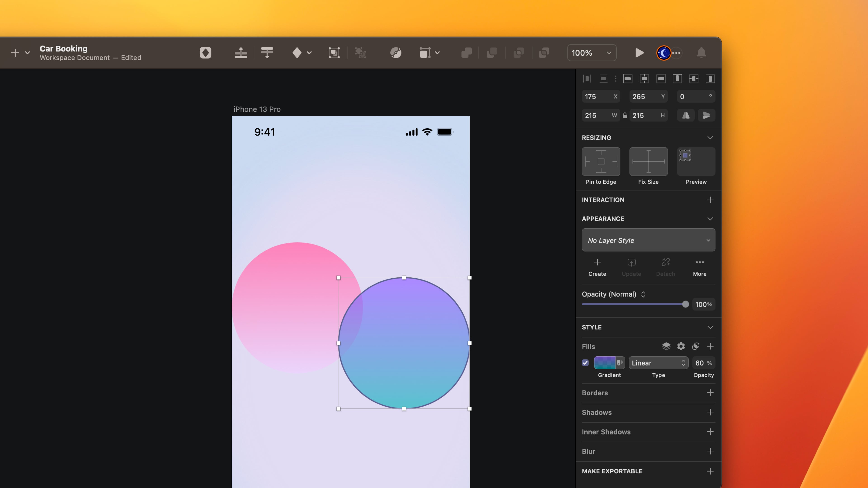Open the notifications bell
This screenshot has height=488, width=868.
click(x=701, y=53)
